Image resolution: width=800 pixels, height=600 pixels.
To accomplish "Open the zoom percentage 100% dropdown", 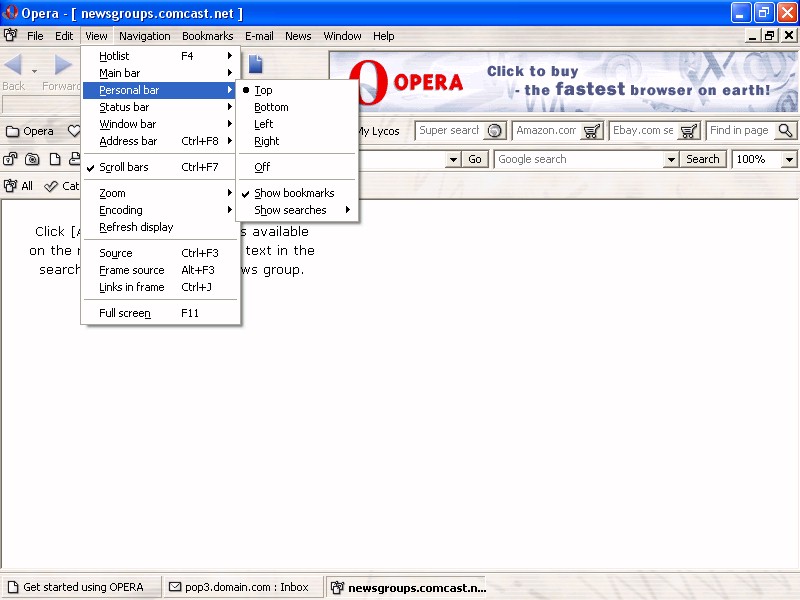I will pos(789,159).
